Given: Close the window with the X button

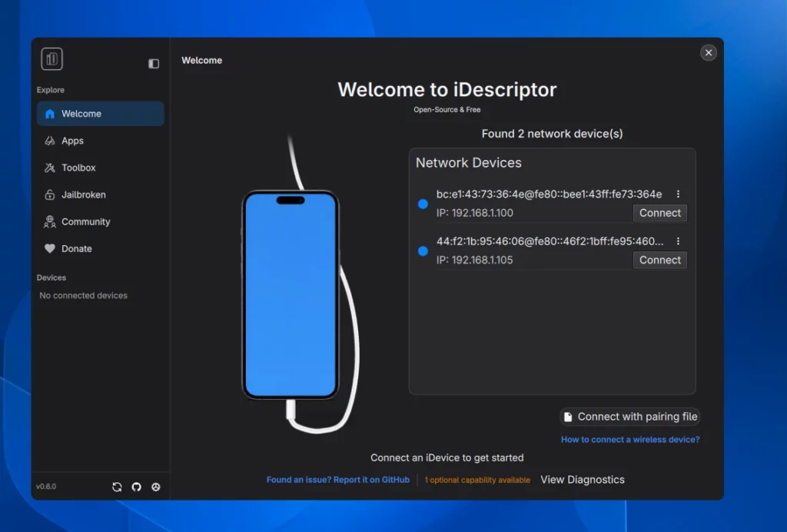Looking at the screenshot, I should (x=708, y=53).
